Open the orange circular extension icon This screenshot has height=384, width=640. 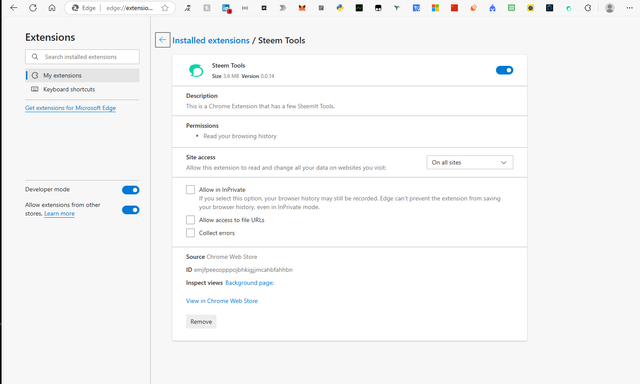tap(473, 8)
